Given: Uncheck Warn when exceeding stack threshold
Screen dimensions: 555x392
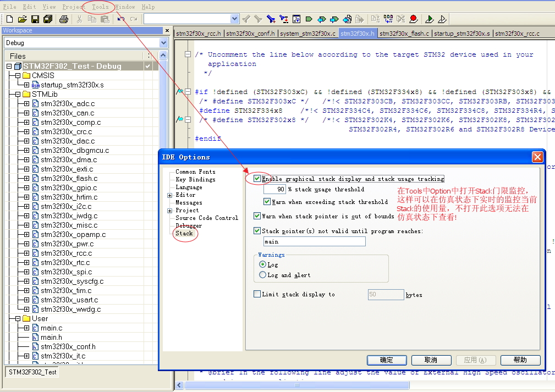Looking at the screenshot, I should click(x=267, y=202).
